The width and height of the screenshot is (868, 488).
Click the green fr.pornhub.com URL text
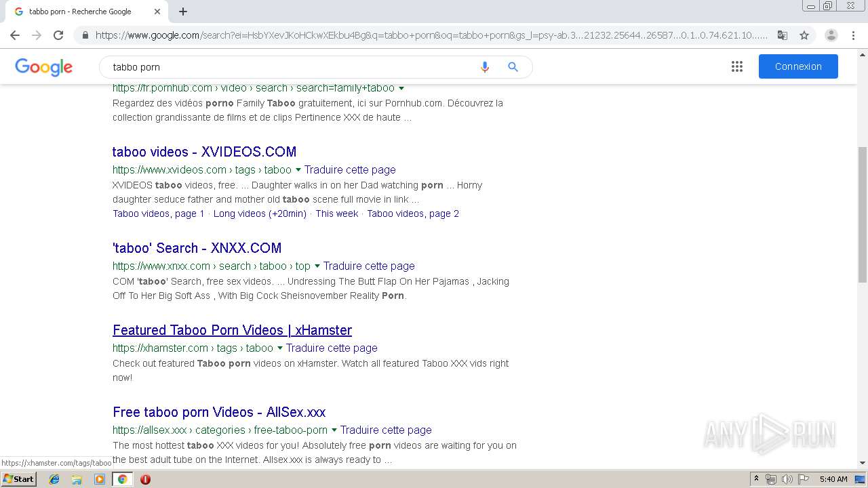(x=254, y=88)
